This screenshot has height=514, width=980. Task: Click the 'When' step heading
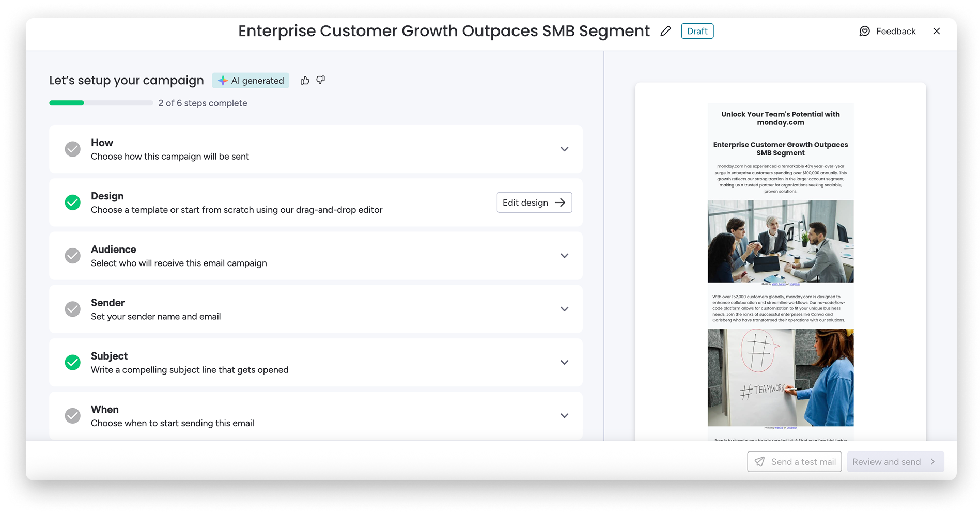click(105, 409)
